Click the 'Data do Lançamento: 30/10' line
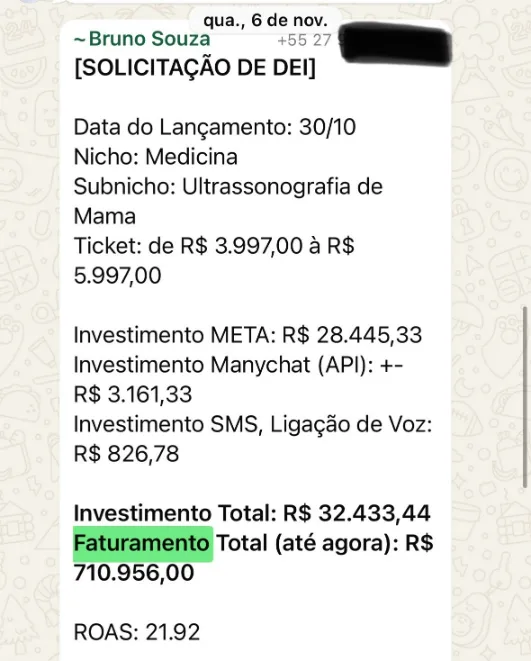The width and height of the screenshot is (531, 661). click(215, 127)
